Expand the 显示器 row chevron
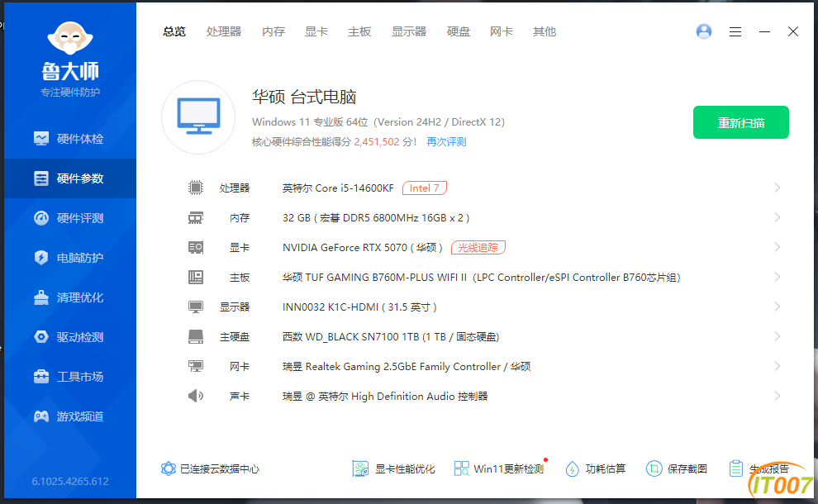The height and width of the screenshot is (504, 818). pos(777,307)
